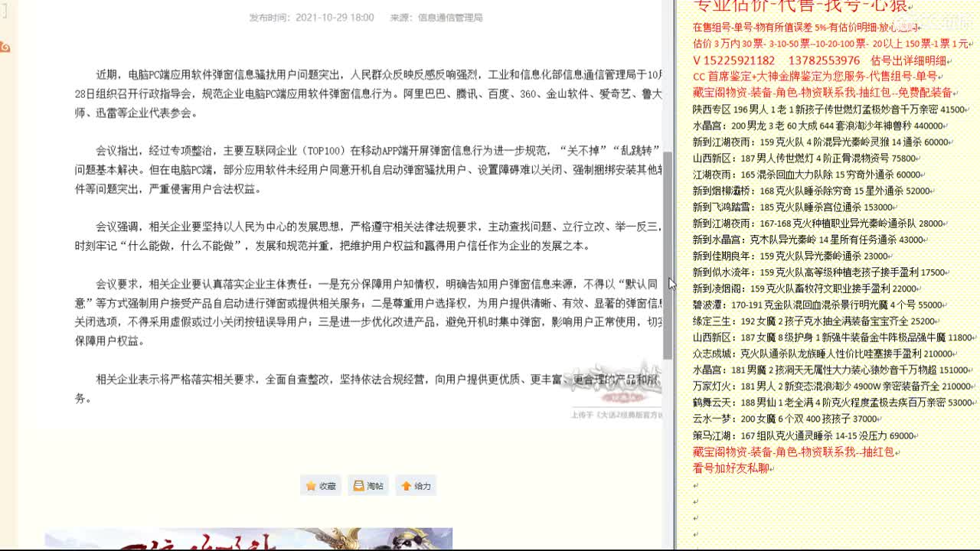Select the listing '新到凌烟阁:159克火队'
Image resolution: width=980 pixels, height=551 pixels.
pyautogui.click(x=805, y=289)
